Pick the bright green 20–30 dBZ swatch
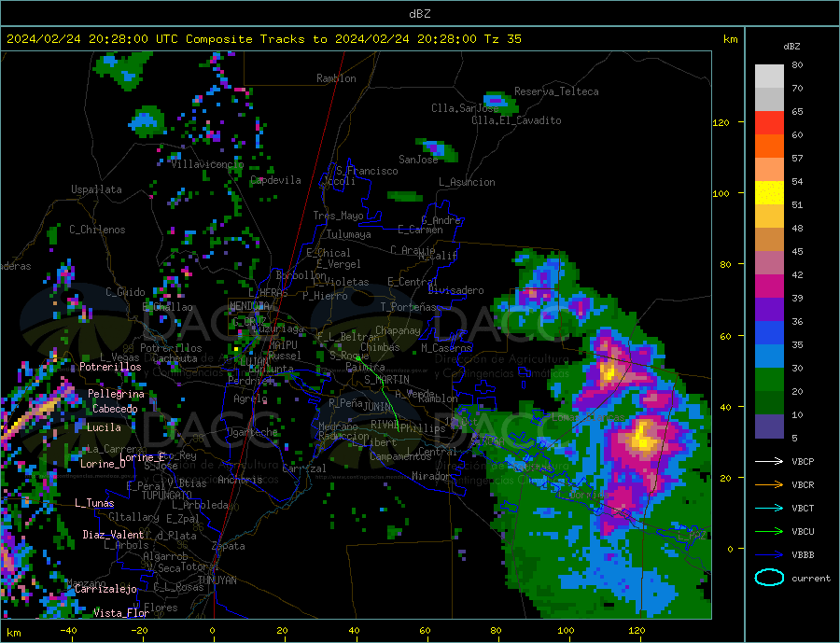 point(769,380)
